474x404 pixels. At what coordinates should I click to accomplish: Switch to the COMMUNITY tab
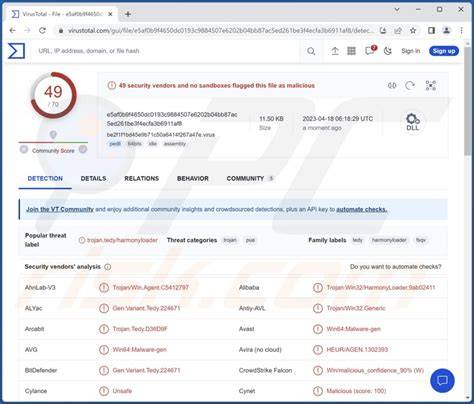pos(250,179)
